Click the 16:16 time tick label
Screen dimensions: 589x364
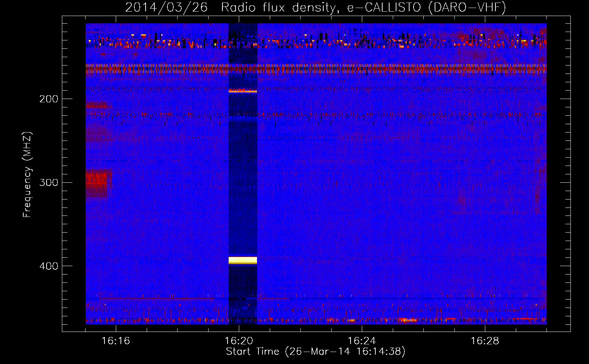coord(115,341)
